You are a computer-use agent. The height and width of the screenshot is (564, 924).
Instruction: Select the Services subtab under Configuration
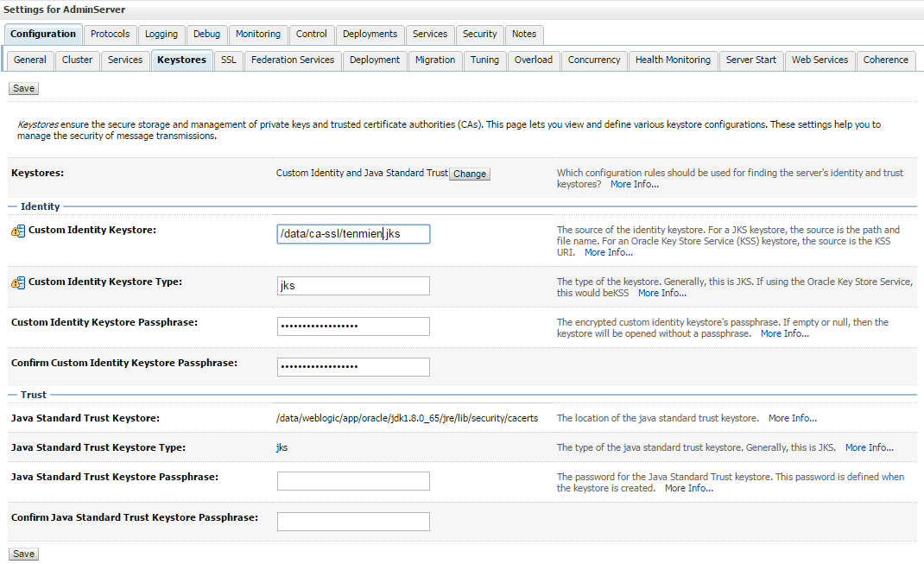pyautogui.click(x=125, y=60)
